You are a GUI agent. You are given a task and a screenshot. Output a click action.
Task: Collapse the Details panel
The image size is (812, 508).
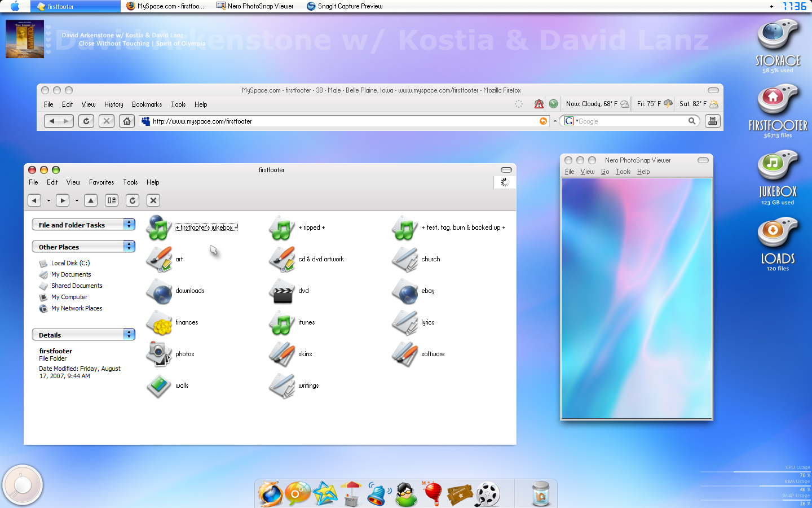coord(129,335)
